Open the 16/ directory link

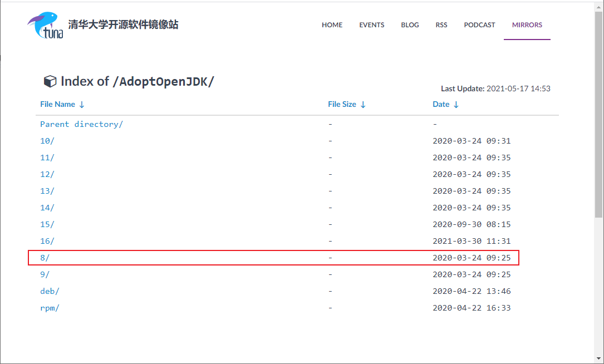pyautogui.click(x=47, y=241)
